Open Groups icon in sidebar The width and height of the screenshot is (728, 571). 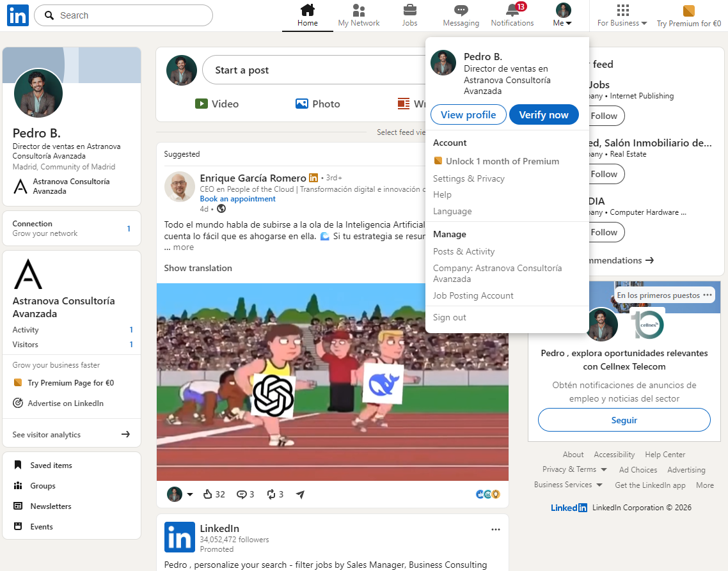18,485
